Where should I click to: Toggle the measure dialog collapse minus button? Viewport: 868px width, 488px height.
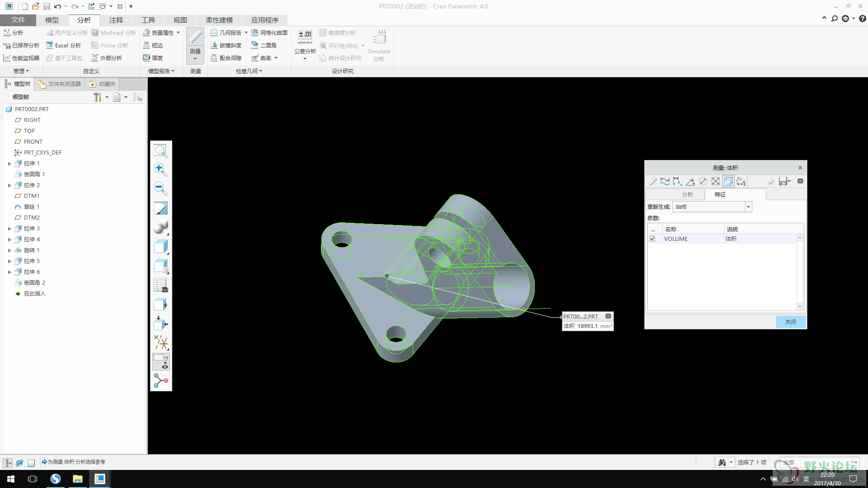(x=800, y=181)
